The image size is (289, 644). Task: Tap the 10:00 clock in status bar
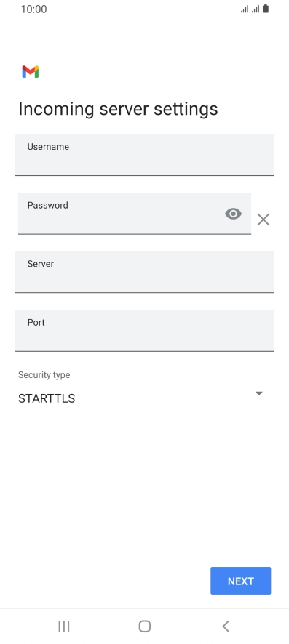[x=33, y=9]
